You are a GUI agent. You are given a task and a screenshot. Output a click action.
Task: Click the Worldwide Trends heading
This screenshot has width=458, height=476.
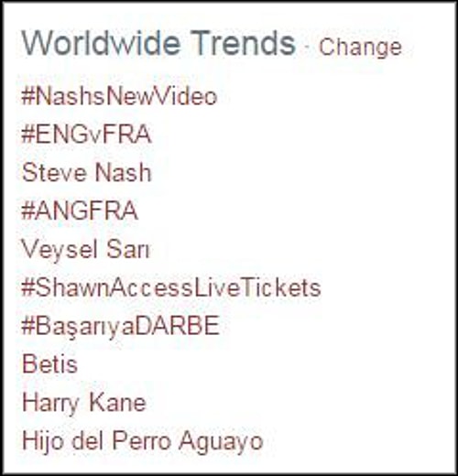[158, 43]
